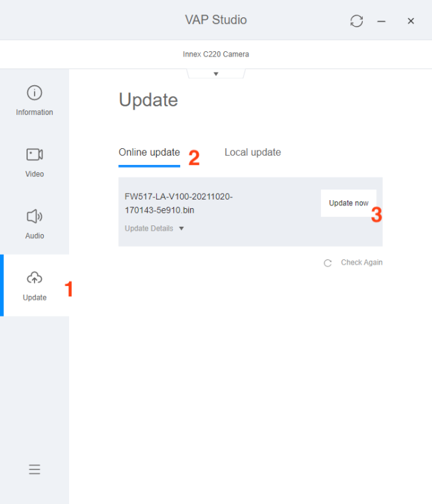The width and height of the screenshot is (432, 504).
Task: Close the VAP Studio window
Action: point(411,21)
